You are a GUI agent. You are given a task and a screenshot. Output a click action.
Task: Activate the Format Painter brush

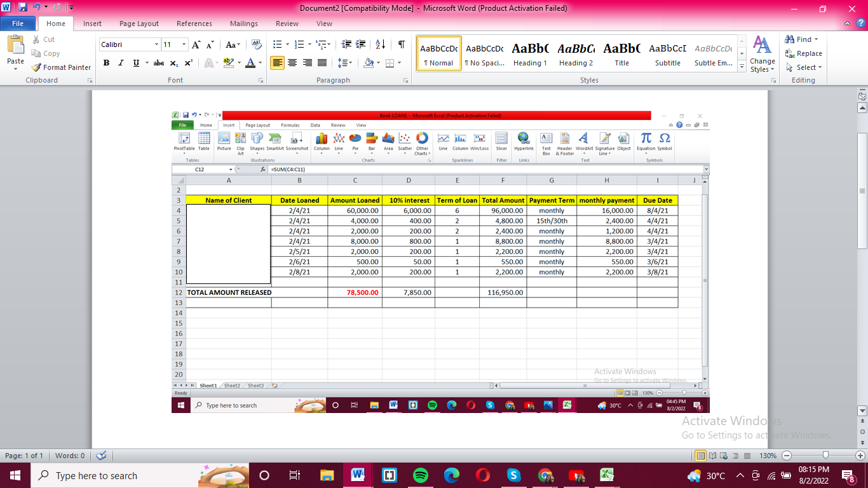pos(61,67)
